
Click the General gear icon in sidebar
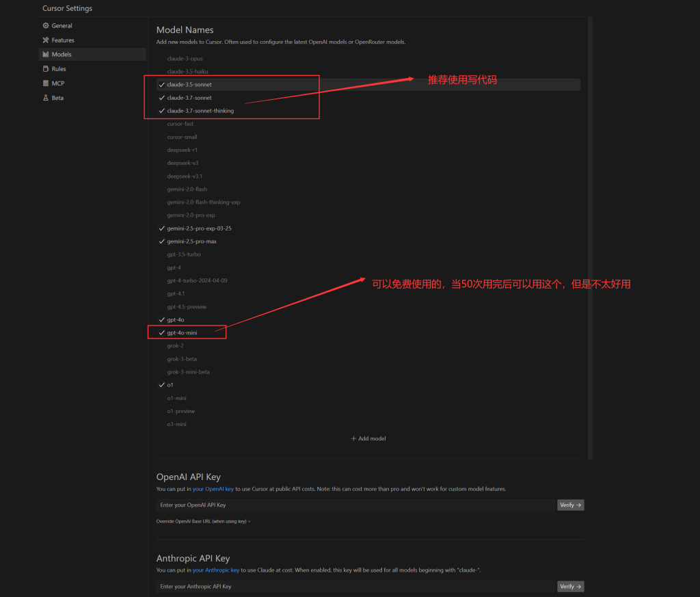46,25
